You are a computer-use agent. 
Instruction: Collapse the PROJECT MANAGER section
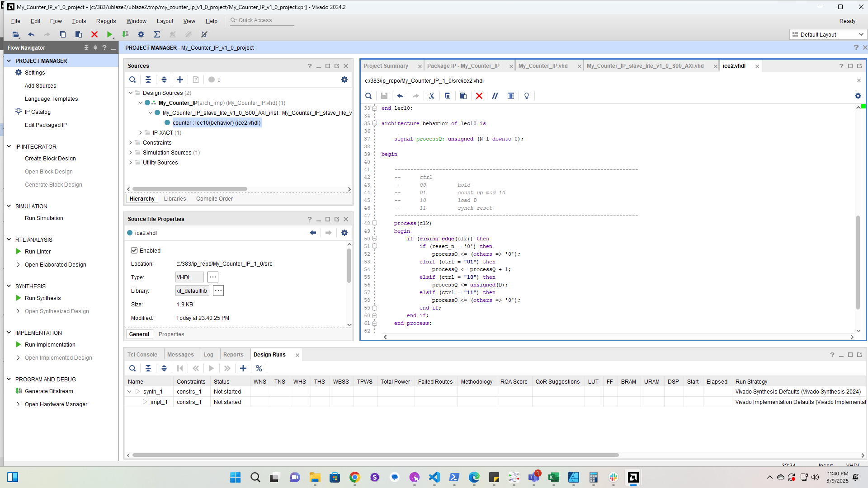point(9,61)
